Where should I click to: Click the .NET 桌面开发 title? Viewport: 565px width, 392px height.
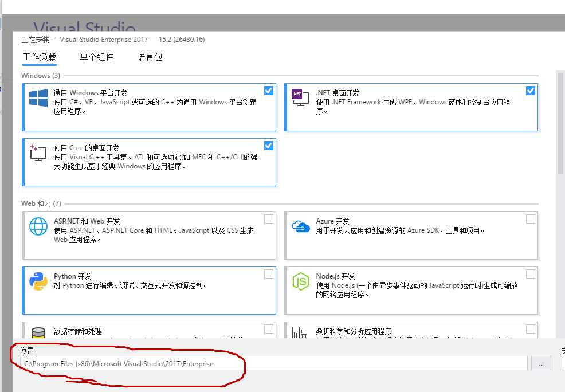[338, 93]
